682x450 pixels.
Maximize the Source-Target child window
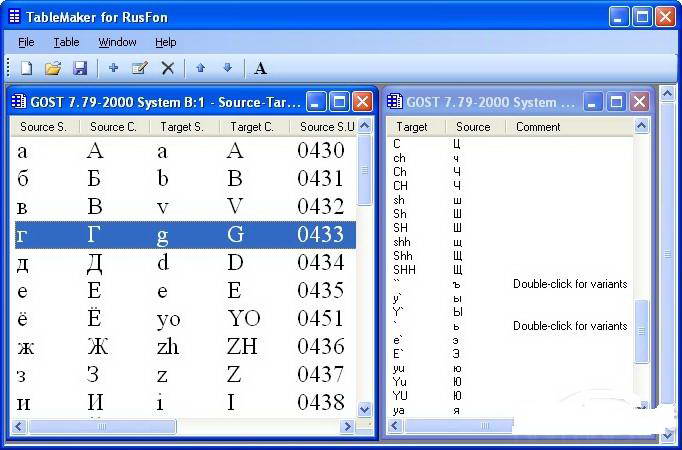coord(339,102)
